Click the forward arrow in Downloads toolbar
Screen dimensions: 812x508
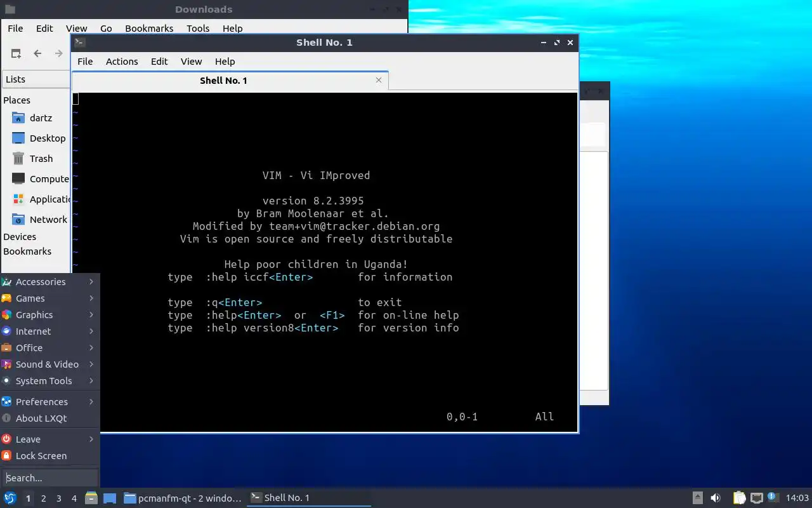[59, 53]
